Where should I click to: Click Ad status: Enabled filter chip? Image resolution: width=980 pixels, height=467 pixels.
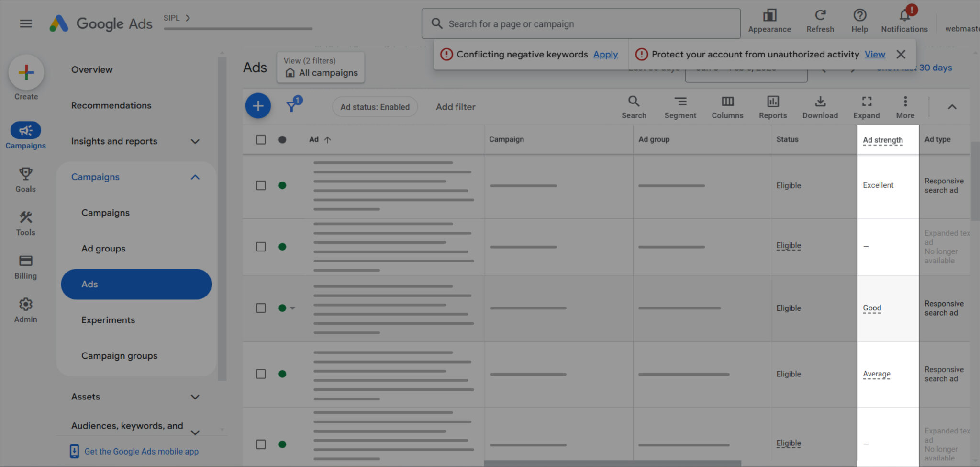[x=375, y=107]
